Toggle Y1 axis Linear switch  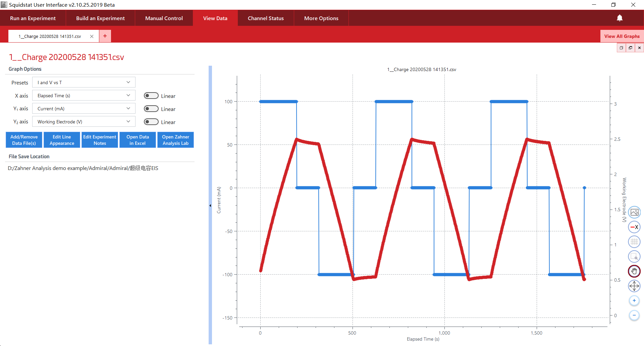151,109
